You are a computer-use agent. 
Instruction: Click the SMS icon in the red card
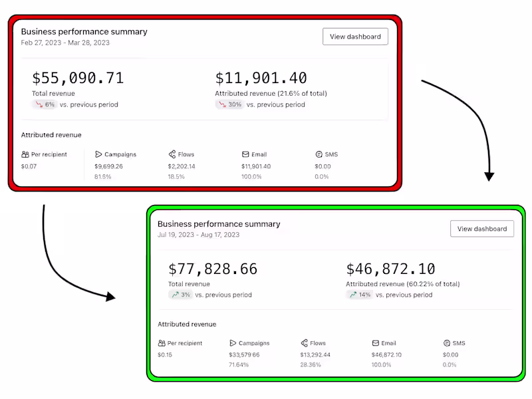(x=319, y=154)
